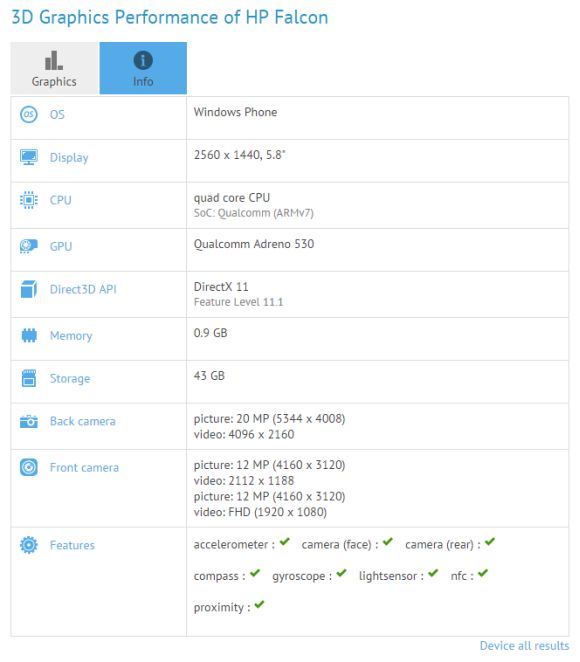The height and width of the screenshot is (662, 580).
Task: Click the Qualcomm Adreno 530 value
Action: pyautogui.click(x=254, y=244)
